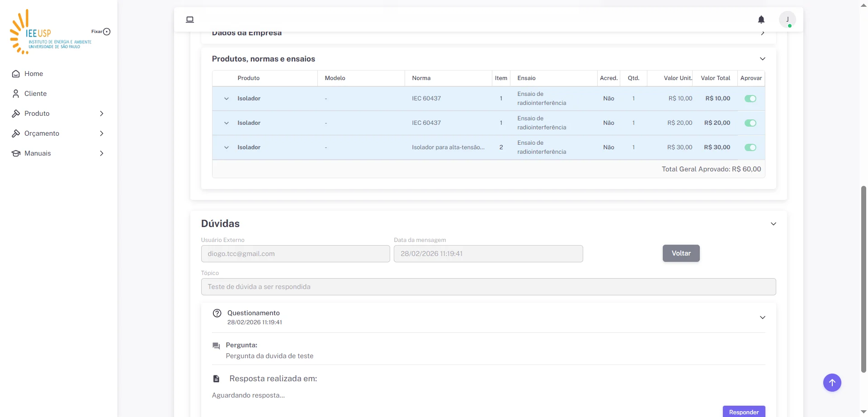Click the laptop icon in top bar
The width and height of the screenshot is (868, 417).
point(190,19)
